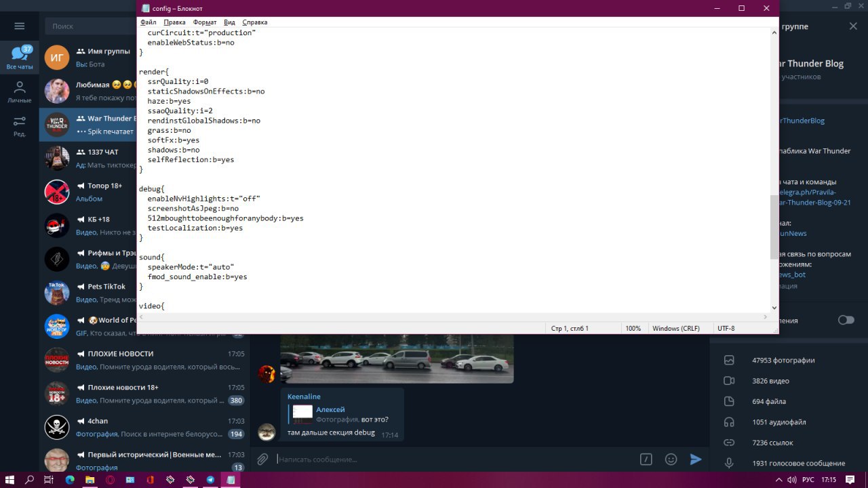
Task: Open the Файл menu in Notepad
Action: (x=148, y=22)
